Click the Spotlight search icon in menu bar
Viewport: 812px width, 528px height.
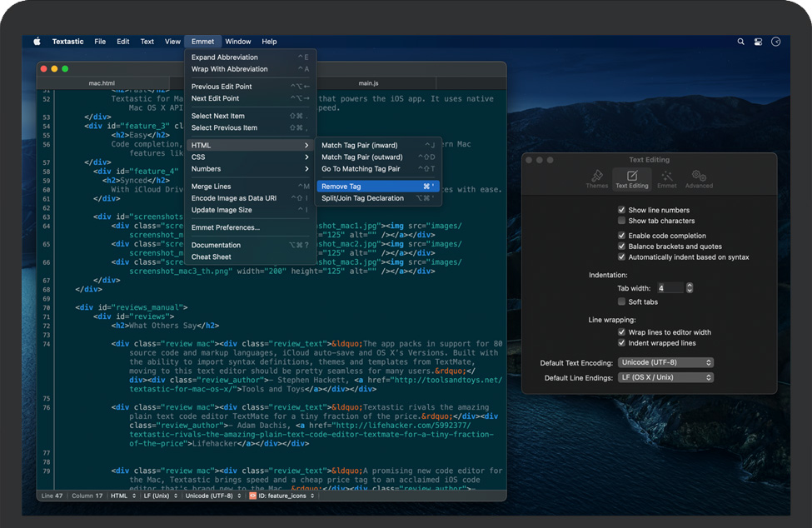740,42
